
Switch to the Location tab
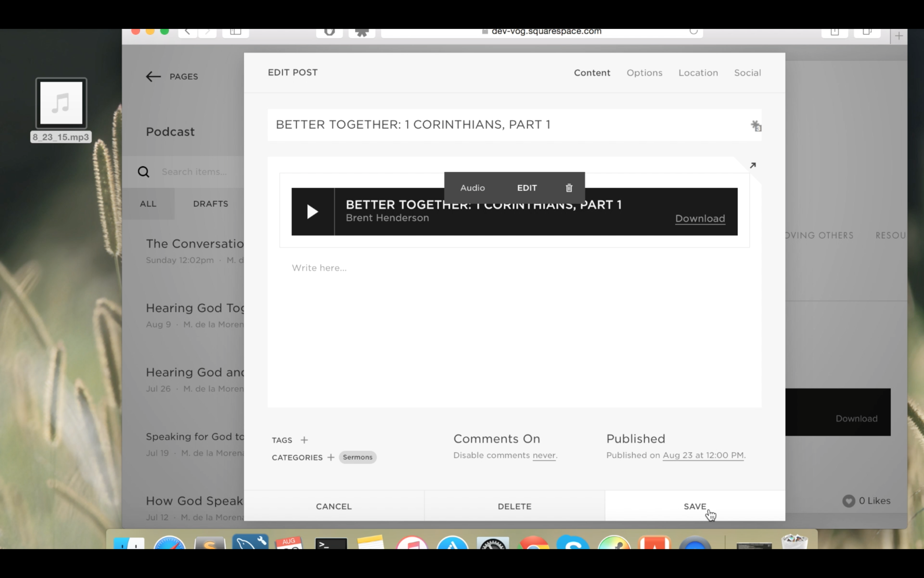click(698, 72)
